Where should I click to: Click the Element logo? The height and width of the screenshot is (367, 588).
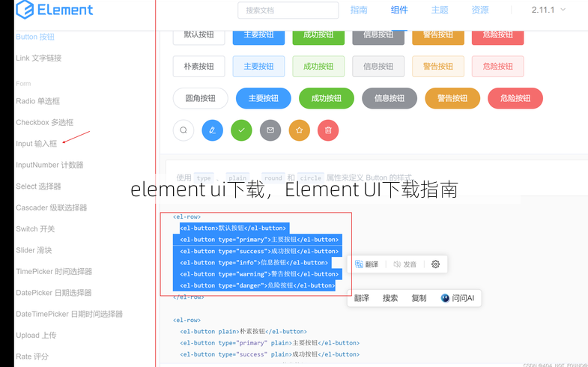pos(55,10)
